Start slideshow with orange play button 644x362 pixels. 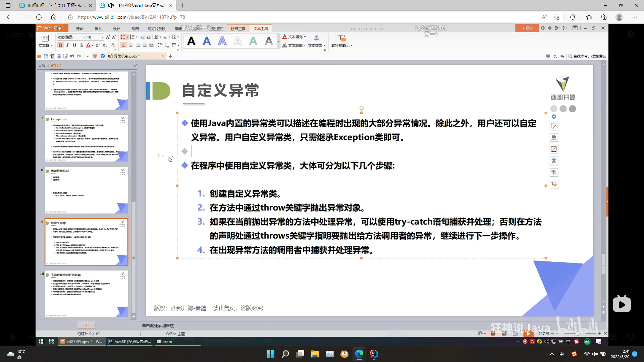pyautogui.click(x=528, y=334)
